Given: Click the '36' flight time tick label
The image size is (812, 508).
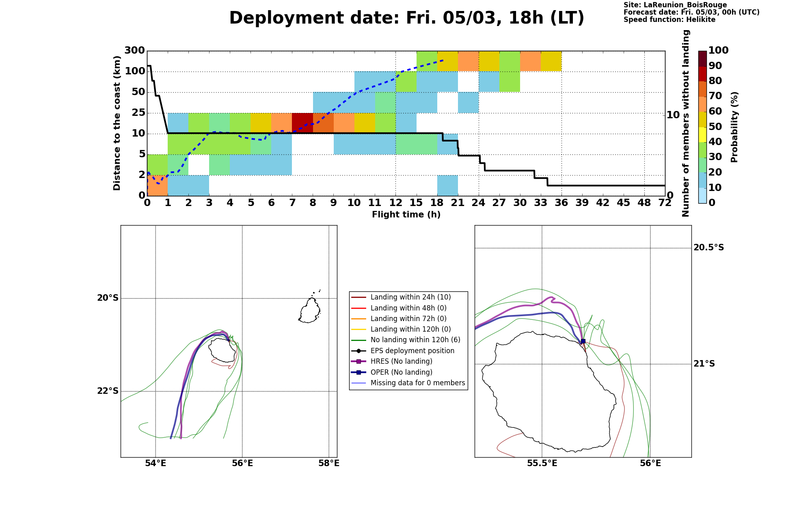Looking at the screenshot, I should click(x=561, y=203).
